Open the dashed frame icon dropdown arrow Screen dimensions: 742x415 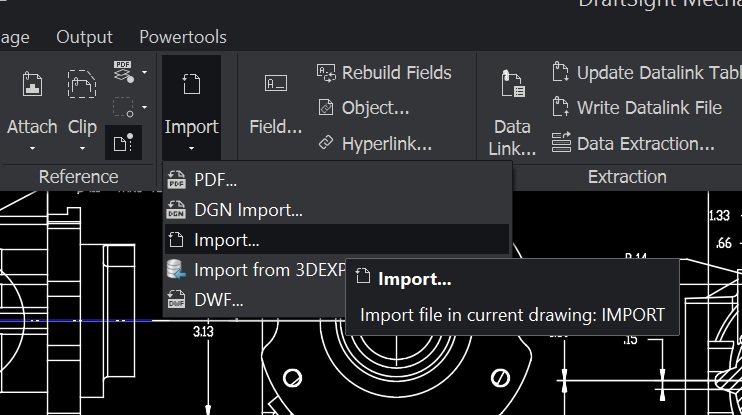click(144, 108)
